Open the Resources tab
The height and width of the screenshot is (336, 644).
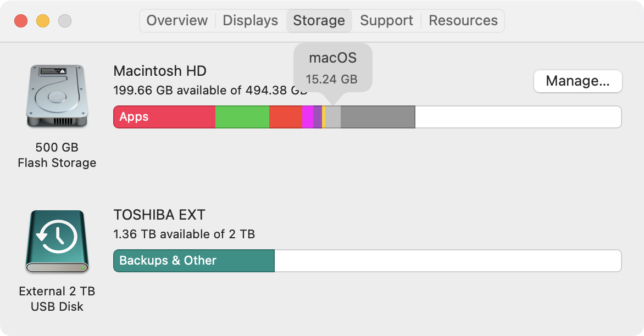(x=463, y=20)
